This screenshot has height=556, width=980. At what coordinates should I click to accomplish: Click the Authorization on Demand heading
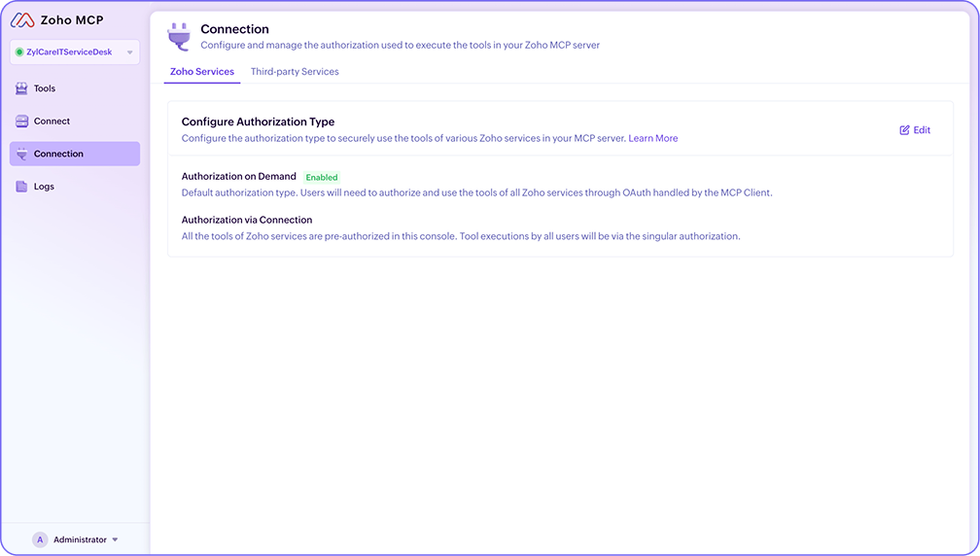pos(239,176)
